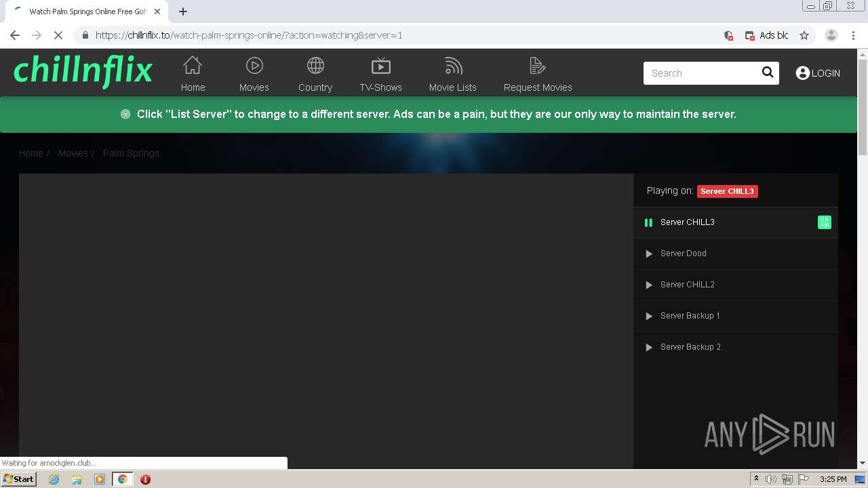Bookmark this page with star icon
868x488 pixels.
[804, 35]
